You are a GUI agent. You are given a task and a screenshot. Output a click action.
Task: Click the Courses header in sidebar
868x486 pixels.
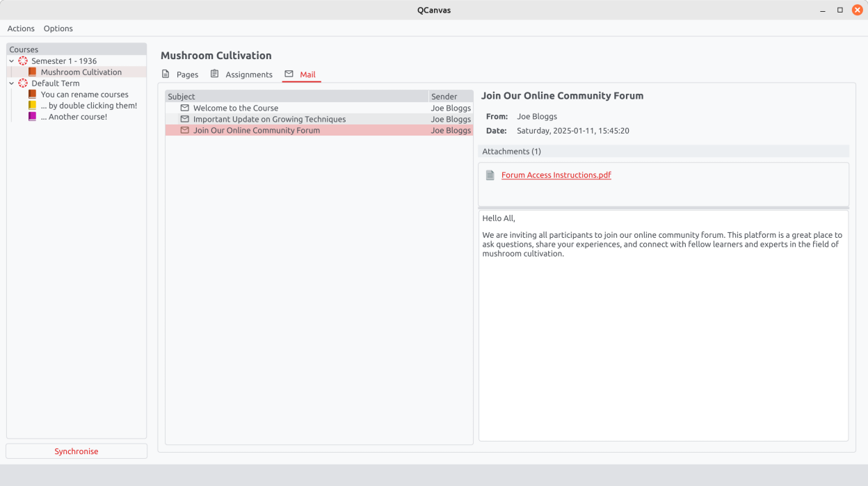pos(77,49)
